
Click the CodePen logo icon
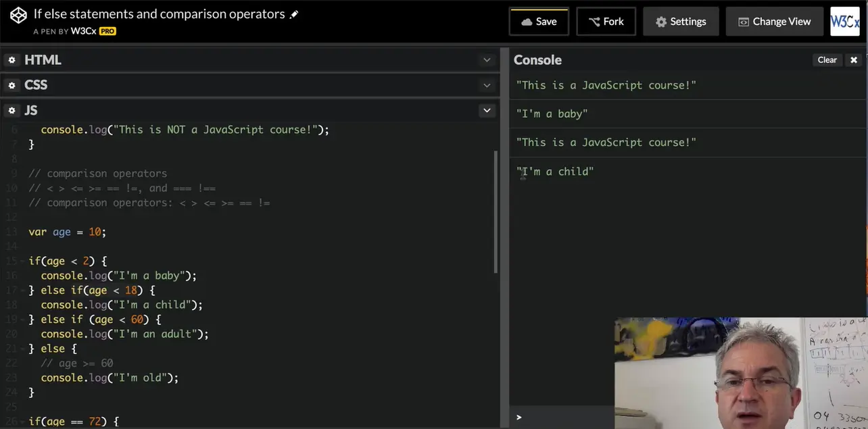(x=18, y=15)
